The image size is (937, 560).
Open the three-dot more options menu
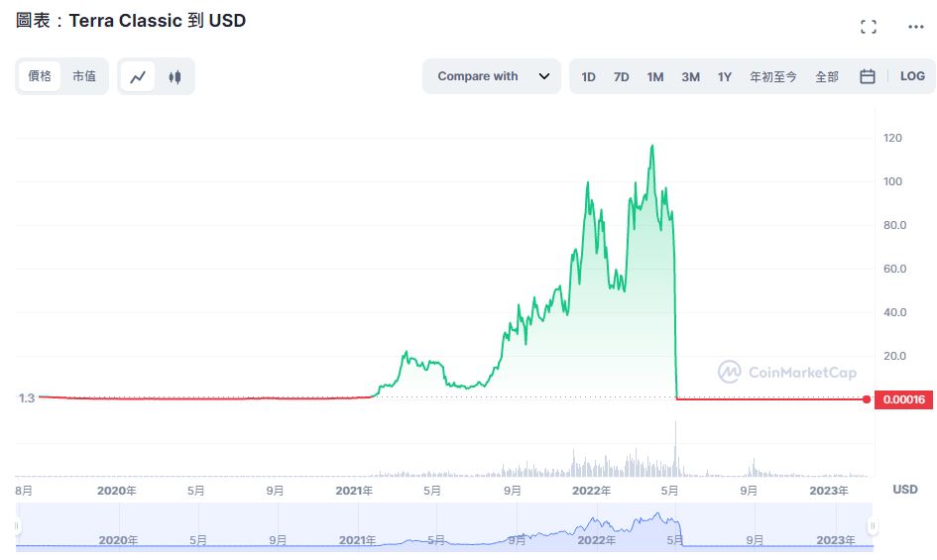click(x=916, y=27)
